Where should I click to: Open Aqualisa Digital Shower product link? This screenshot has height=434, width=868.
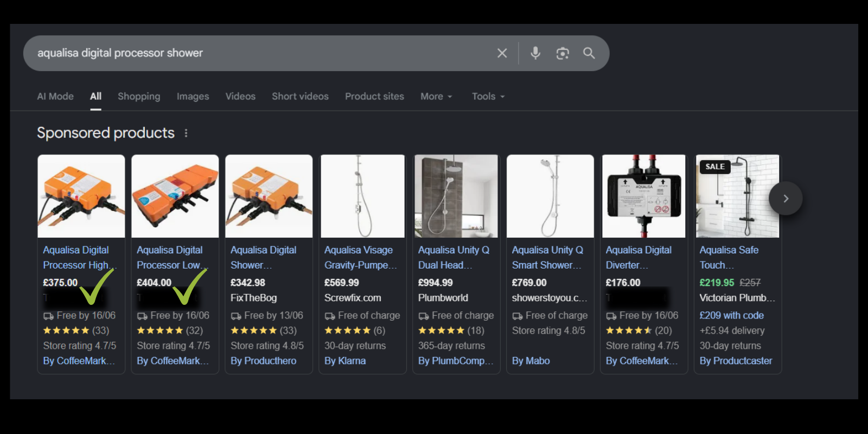[264, 258]
